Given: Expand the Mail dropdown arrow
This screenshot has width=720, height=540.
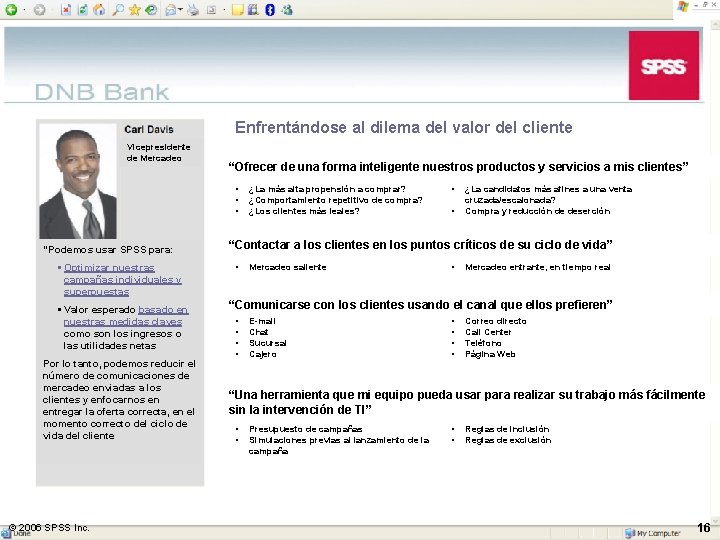Looking at the screenshot, I should tap(180, 10).
